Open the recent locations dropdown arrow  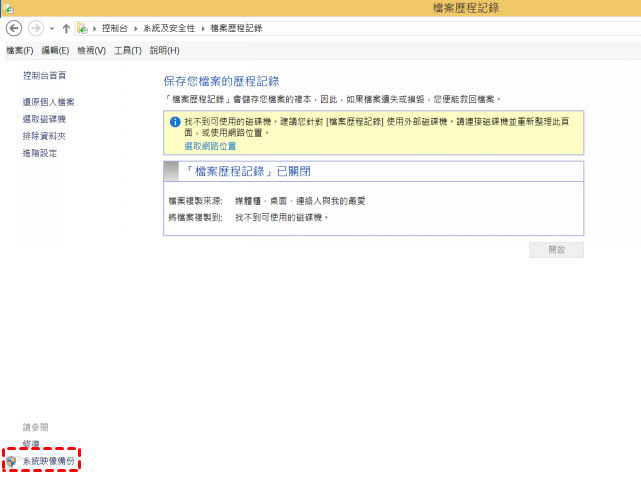(x=52, y=29)
